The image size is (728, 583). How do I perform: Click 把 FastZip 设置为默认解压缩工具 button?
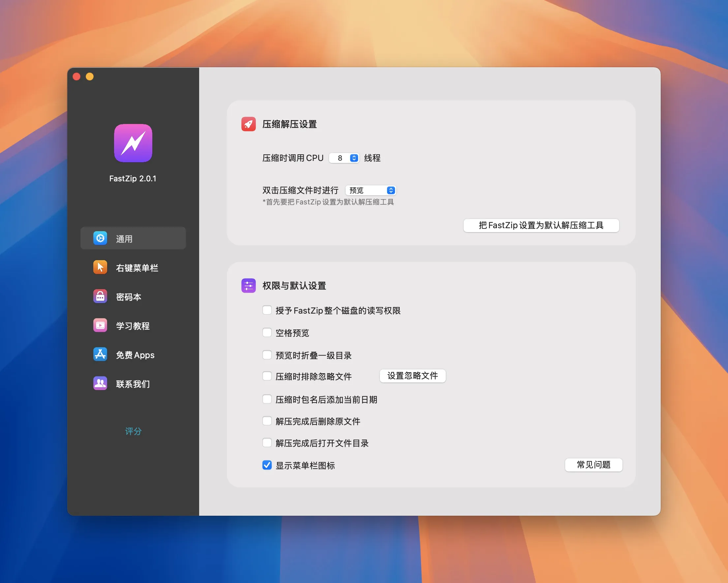541,226
